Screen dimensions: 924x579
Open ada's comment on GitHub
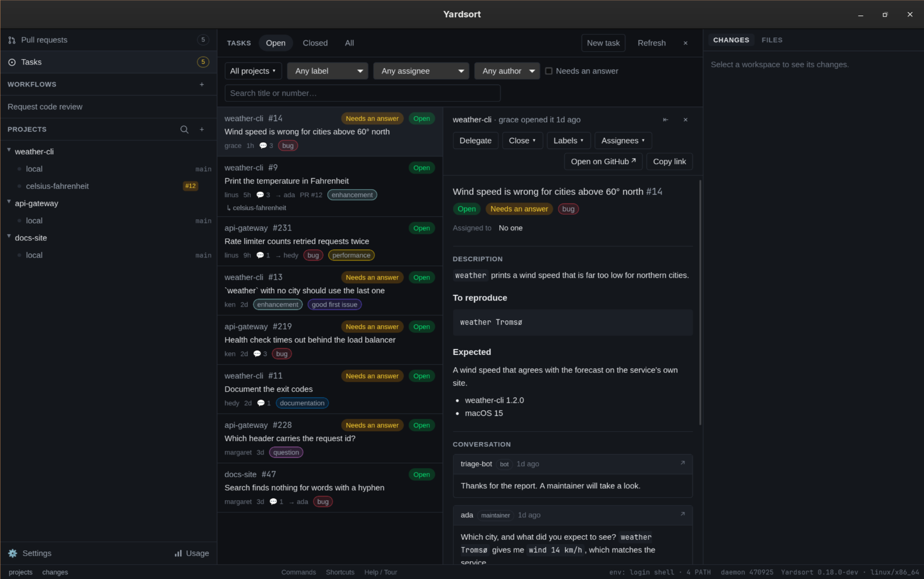click(x=683, y=514)
